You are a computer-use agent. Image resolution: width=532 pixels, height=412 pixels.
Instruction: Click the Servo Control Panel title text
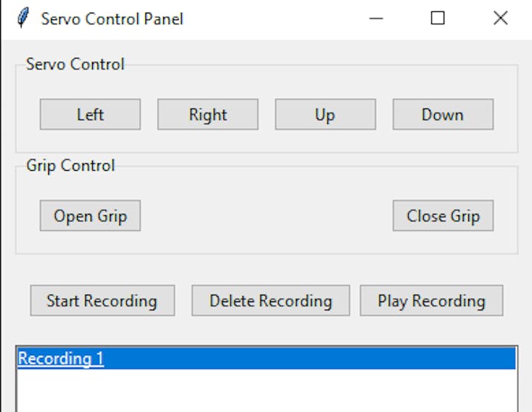point(112,19)
